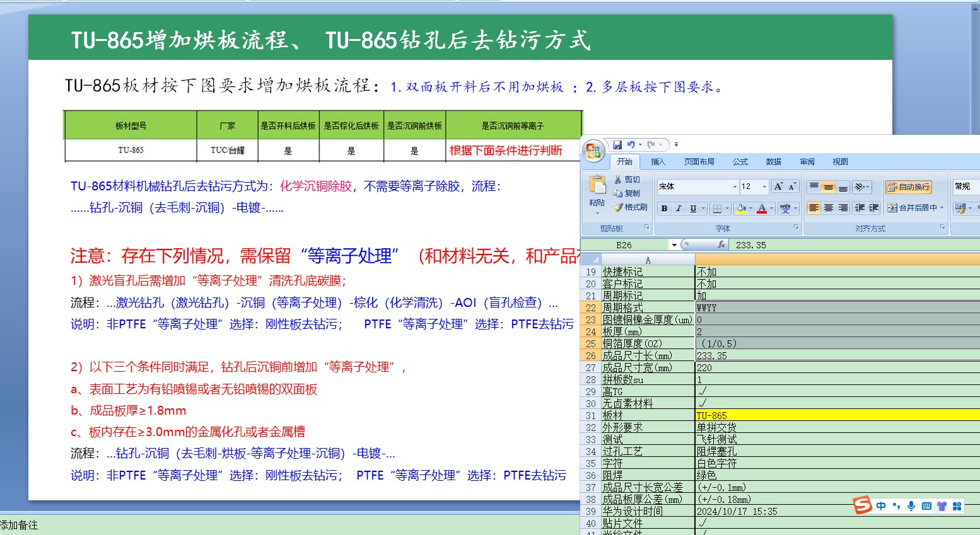Screen dimensions: 980x535
Task: Increase font size with the large A
Action: point(778,187)
